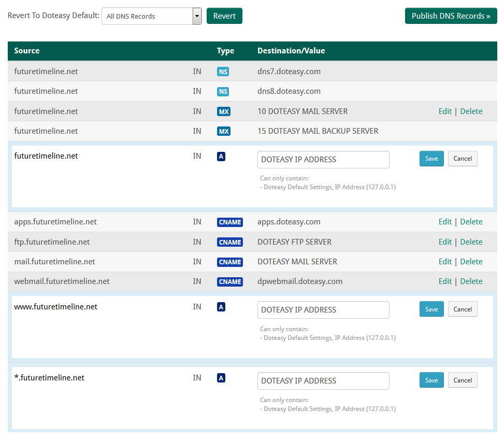Select dns8.doteasy.com value text
The height and width of the screenshot is (440, 504).
pos(289,91)
